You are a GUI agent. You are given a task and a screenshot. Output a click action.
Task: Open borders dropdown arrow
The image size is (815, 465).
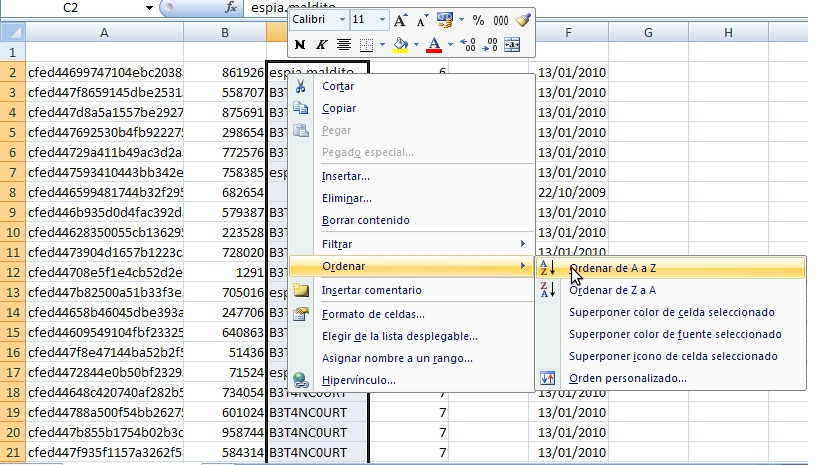click(x=382, y=45)
